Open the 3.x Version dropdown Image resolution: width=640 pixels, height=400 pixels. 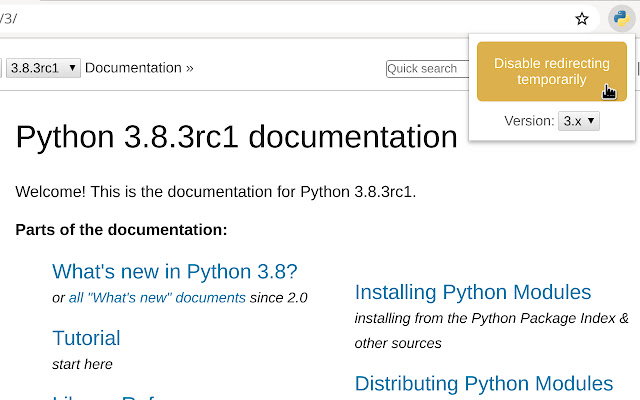pos(579,121)
